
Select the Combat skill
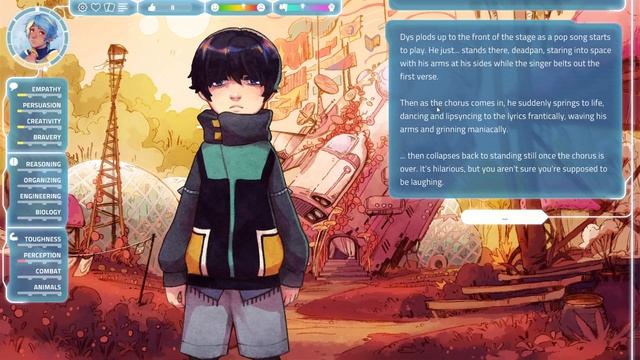40,273
